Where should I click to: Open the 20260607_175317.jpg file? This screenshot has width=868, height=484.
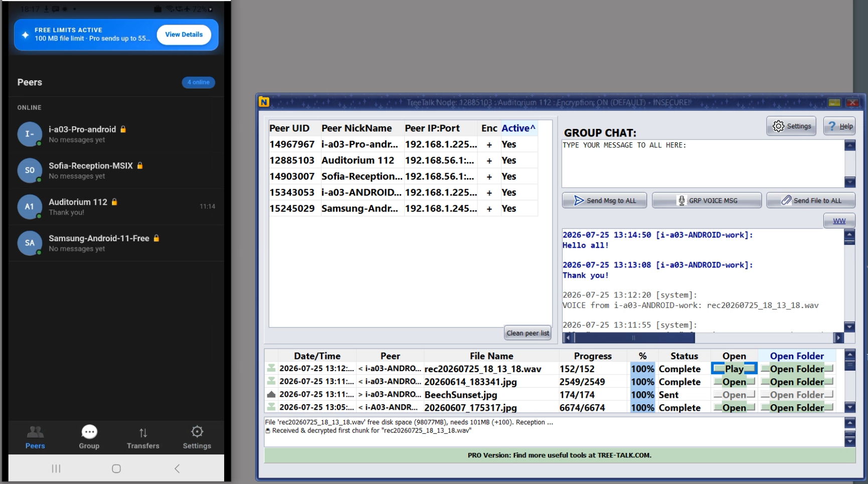(734, 408)
